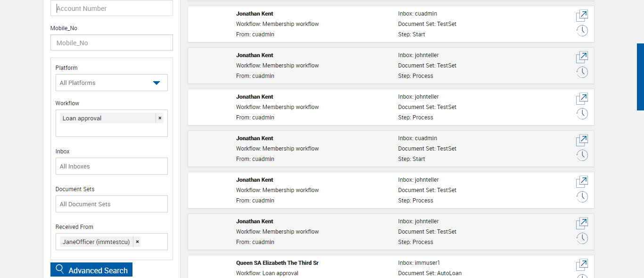Click the Queen SA Elizabeth The Third Sr name
644x278 pixels.
coord(277,263)
